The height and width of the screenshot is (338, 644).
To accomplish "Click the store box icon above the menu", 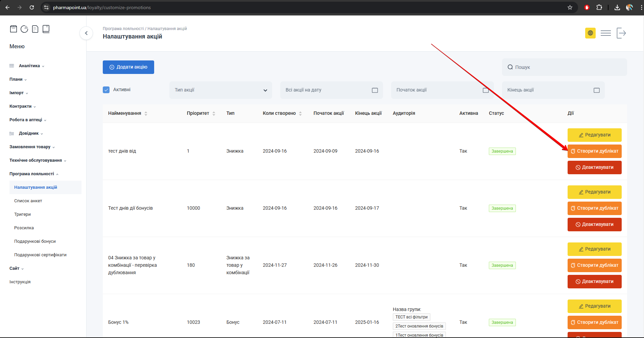I will tap(14, 29).
